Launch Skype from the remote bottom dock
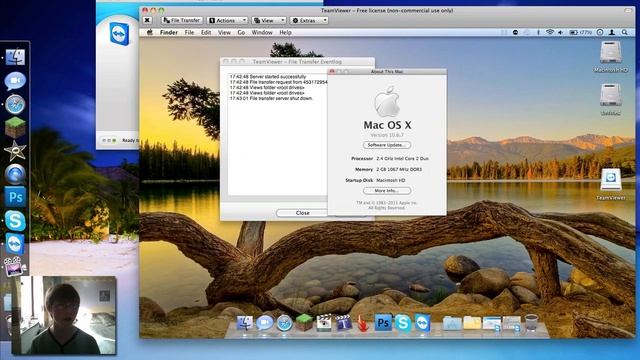640x360 pixels. click(403, 323)
